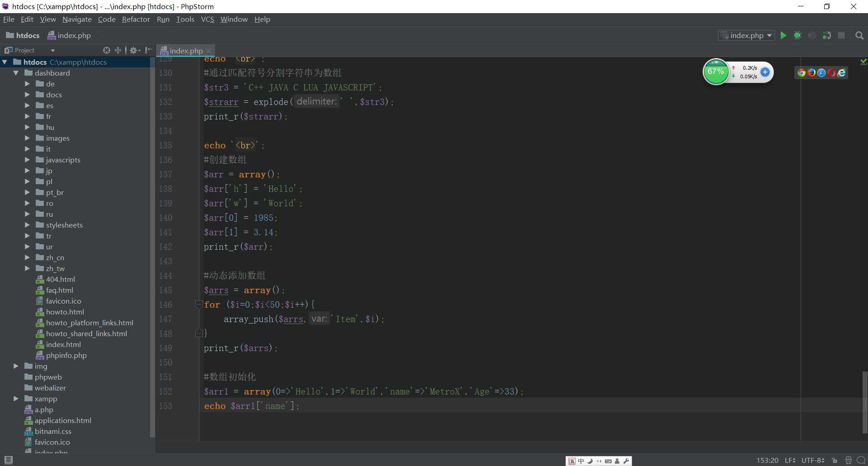Select the webalizer folder
Viewport: 868px width, 466px height.
coord(45,388)
